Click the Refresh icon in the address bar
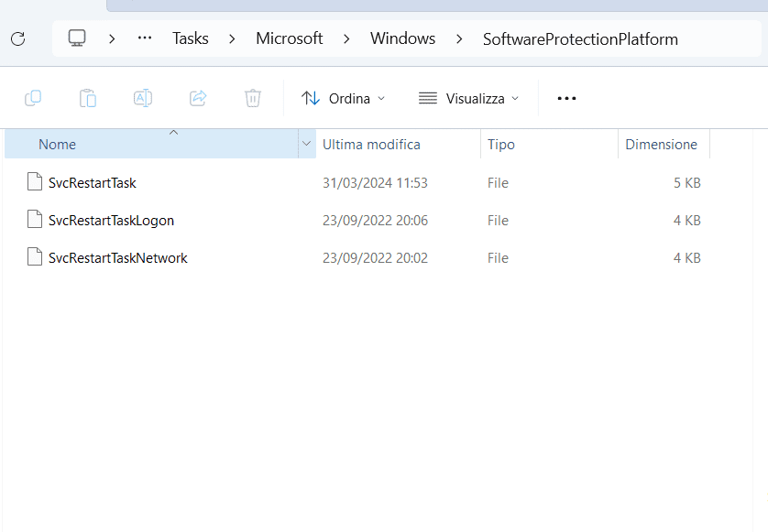The image size is (768, 532). 17,38
